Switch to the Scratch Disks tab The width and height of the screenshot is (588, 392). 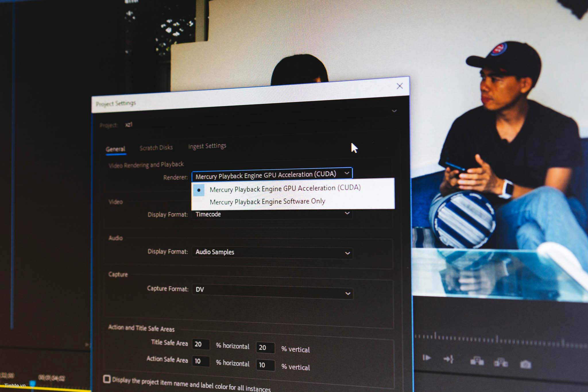156,148
